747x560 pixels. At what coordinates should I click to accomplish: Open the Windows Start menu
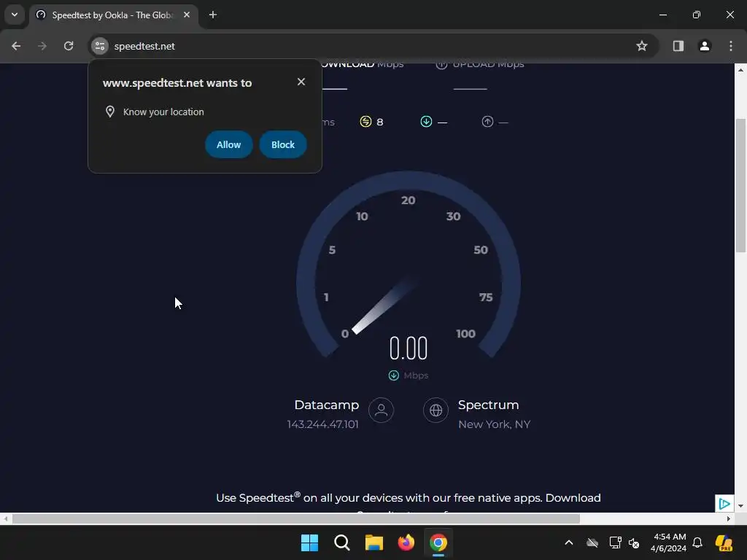point(309,542)
